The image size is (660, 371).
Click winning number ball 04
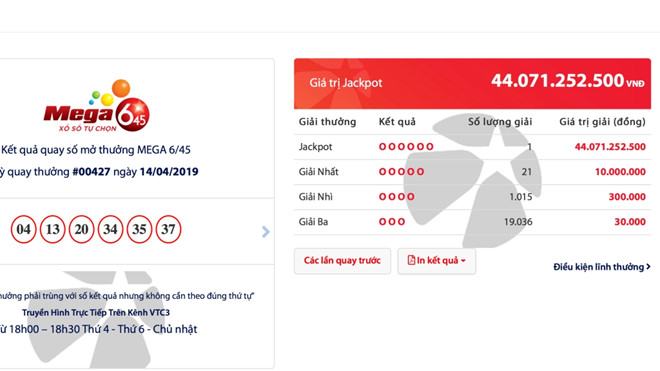24,229
